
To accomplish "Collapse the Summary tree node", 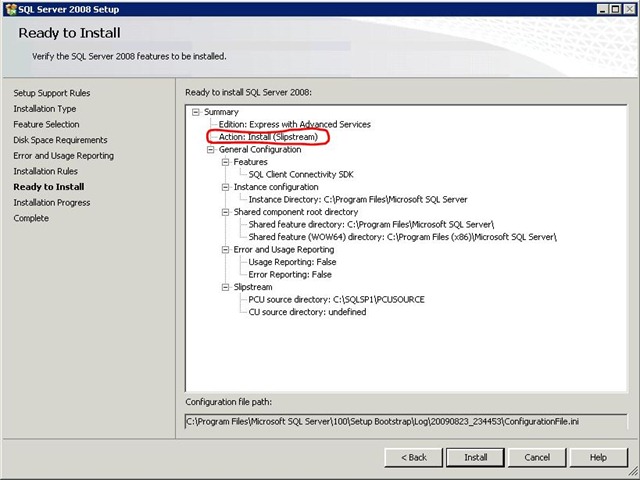I will pyautogui.click(x=196, y=112).
